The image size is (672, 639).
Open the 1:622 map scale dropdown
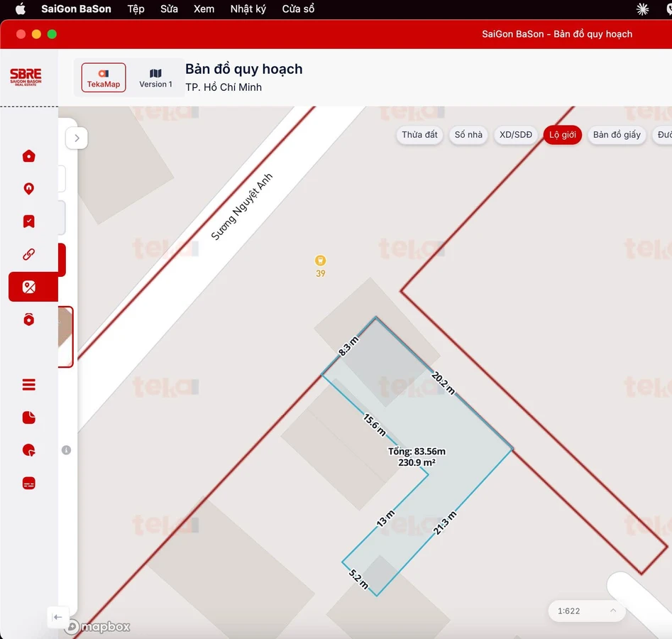pos(587,611)
